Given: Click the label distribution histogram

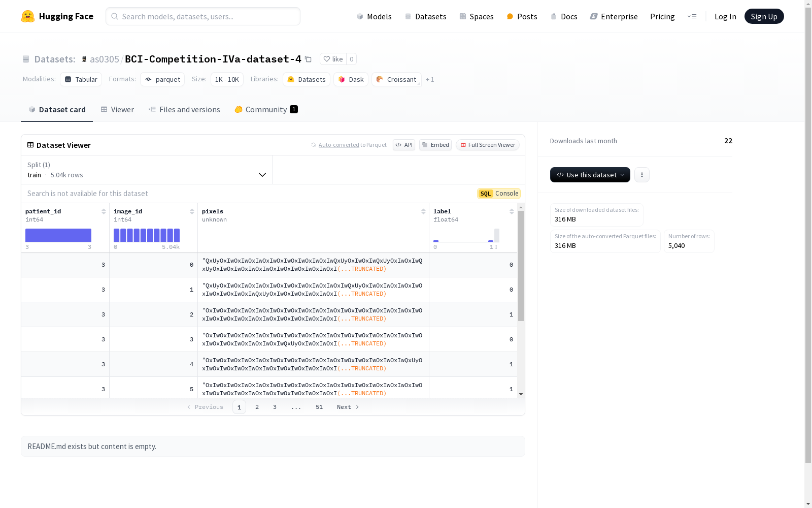Looking at the screenshot, I should tap(466, 235).
